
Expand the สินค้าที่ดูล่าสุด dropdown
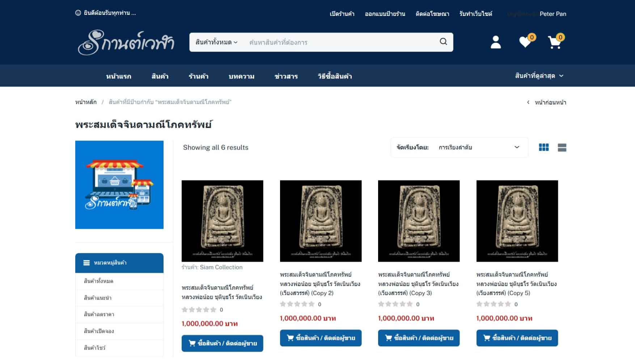(x=539, y=76)
